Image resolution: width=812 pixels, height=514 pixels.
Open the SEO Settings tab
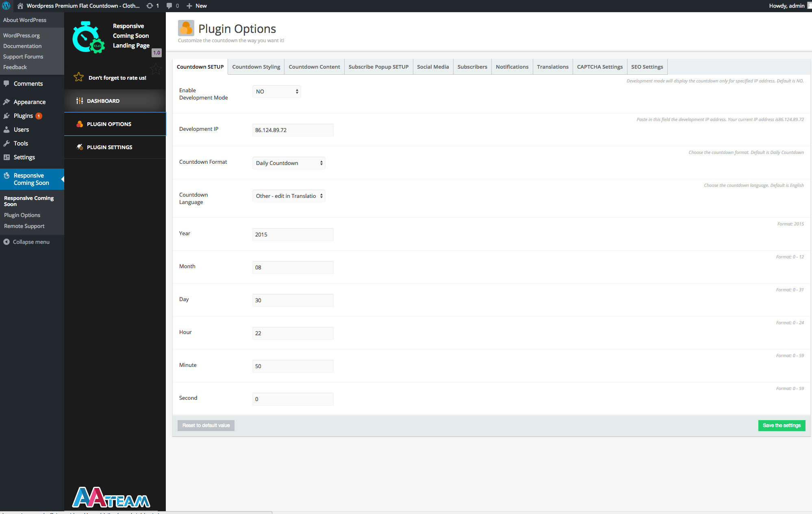click(x=647, y=67)
